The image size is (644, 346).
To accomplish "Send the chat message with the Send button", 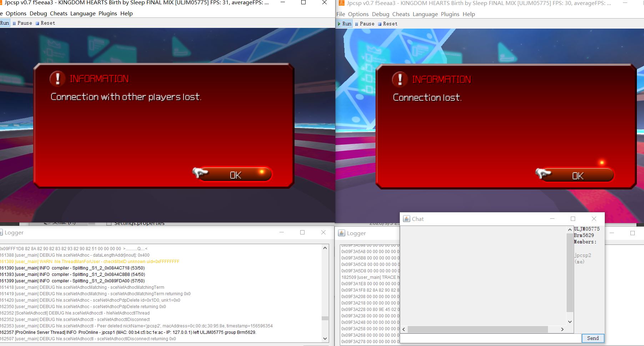I will (x=593, y=338).
